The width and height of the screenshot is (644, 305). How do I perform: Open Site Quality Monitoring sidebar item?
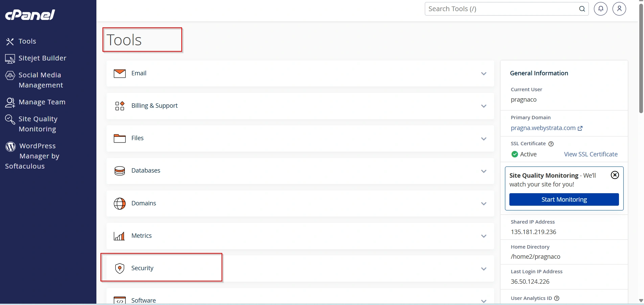pos(38,124)
